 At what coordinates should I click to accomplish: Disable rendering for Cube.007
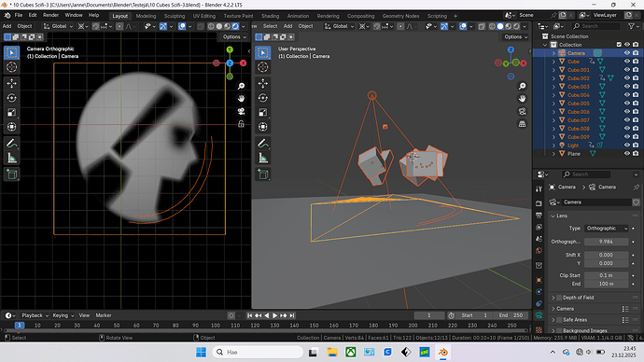tap(636, 119)
